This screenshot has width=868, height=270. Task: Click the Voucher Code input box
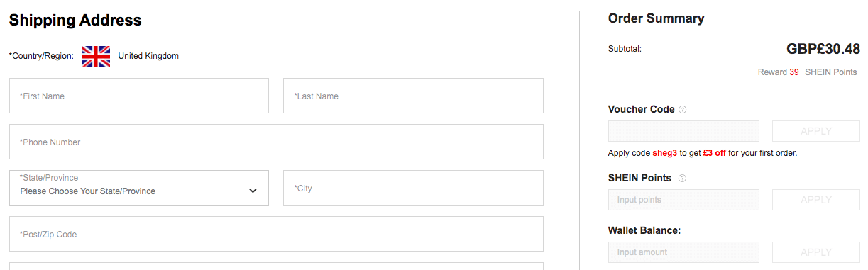coord(683,131)
